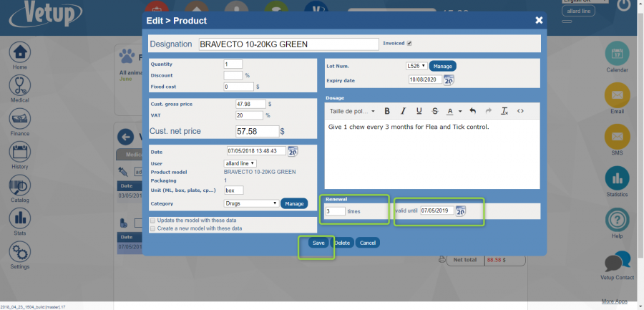Open the Settings gears icon

pyautogui.click(x=20, y=252)
